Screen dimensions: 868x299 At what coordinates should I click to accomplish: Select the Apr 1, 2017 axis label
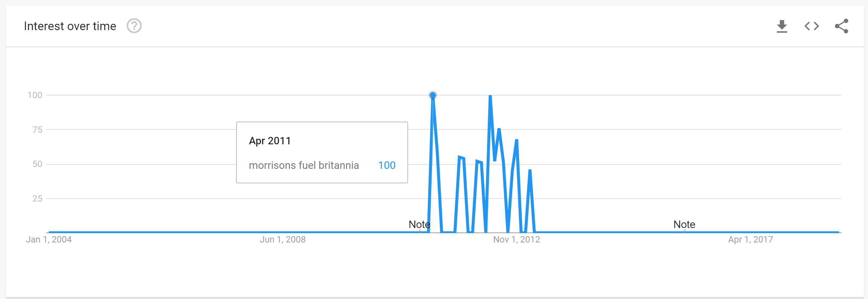coord(751,239)
